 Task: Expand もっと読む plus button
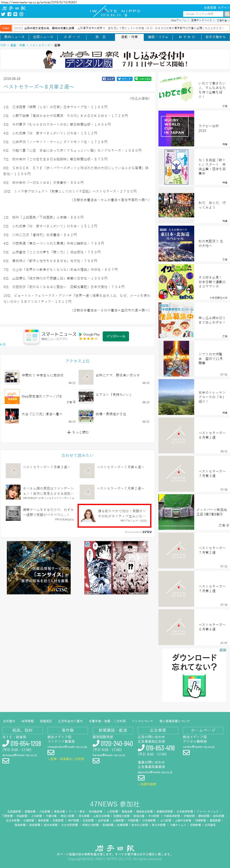point(78,432)
